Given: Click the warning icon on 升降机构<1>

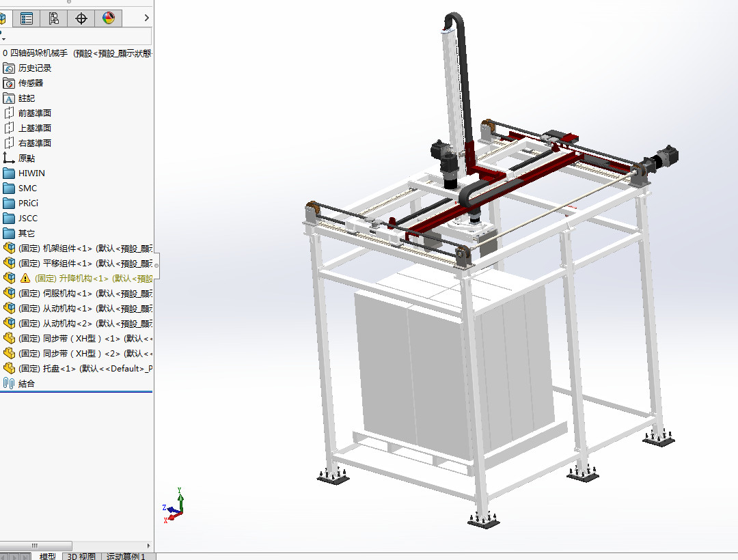Looking at the screenshot, I should [x=25, y=279].
